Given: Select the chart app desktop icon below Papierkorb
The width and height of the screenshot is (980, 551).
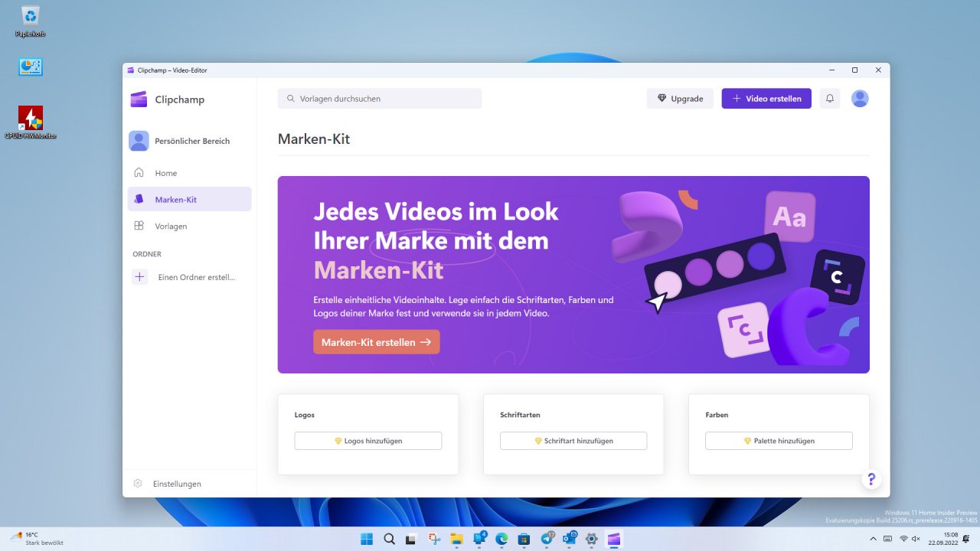Looking at the screenshot, I should (31, 67).
